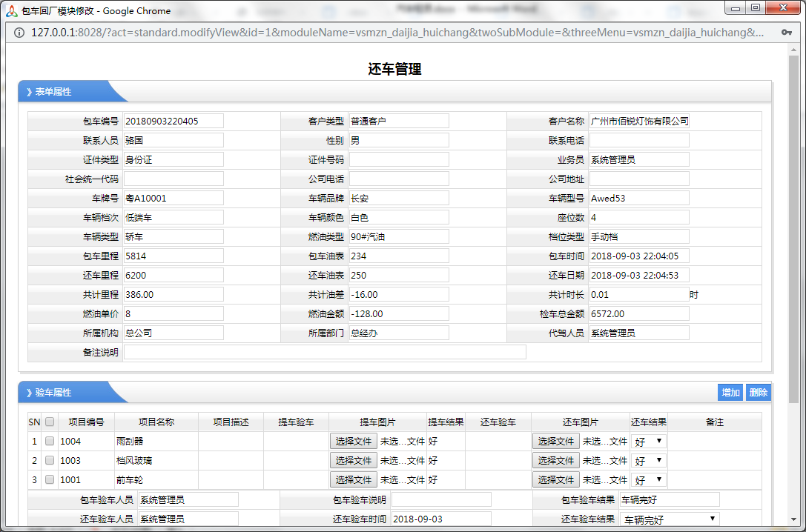806x532 pixels.
Task: Click the key icon in address bar
Action: [x=786, y=33]
